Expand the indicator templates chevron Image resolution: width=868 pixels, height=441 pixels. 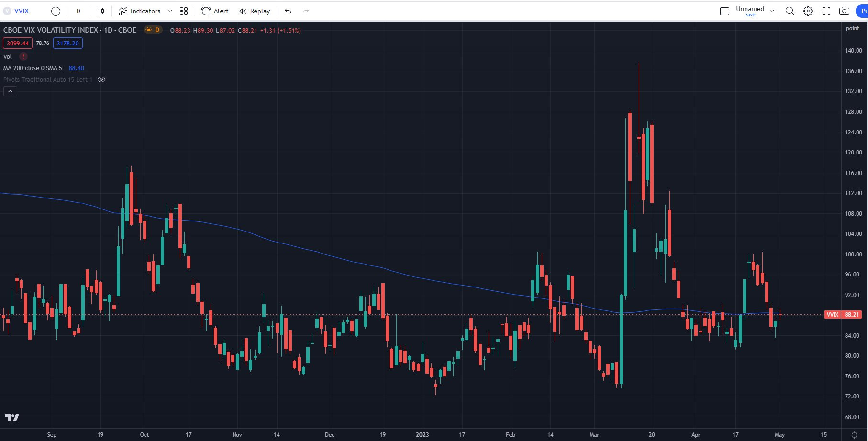coord(169,11)
